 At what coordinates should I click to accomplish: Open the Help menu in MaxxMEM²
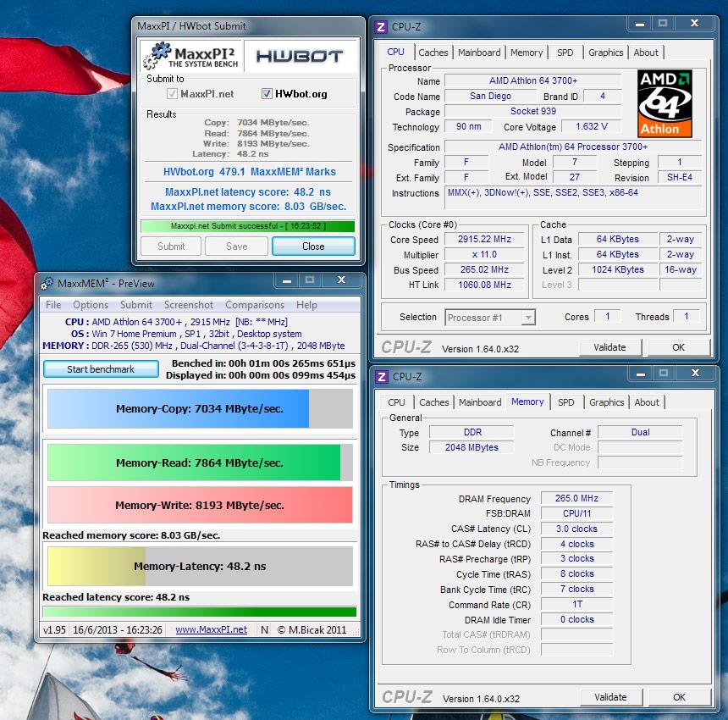point(307,305)
